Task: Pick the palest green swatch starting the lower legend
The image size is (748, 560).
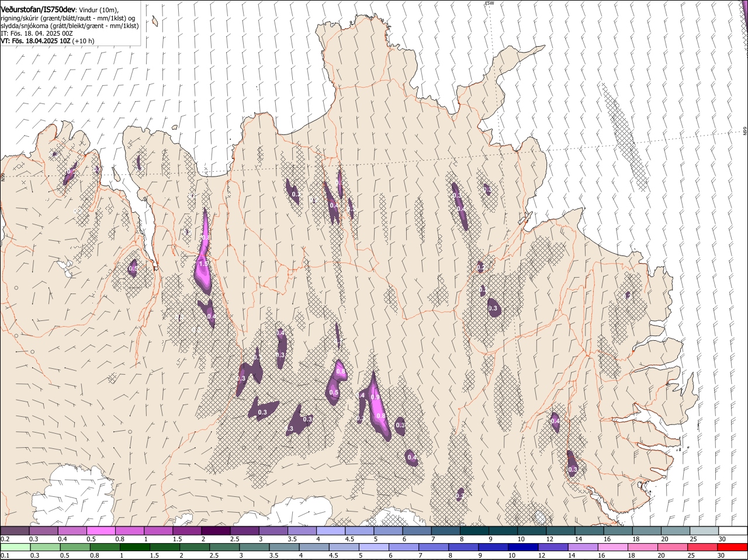Action: 15,548
